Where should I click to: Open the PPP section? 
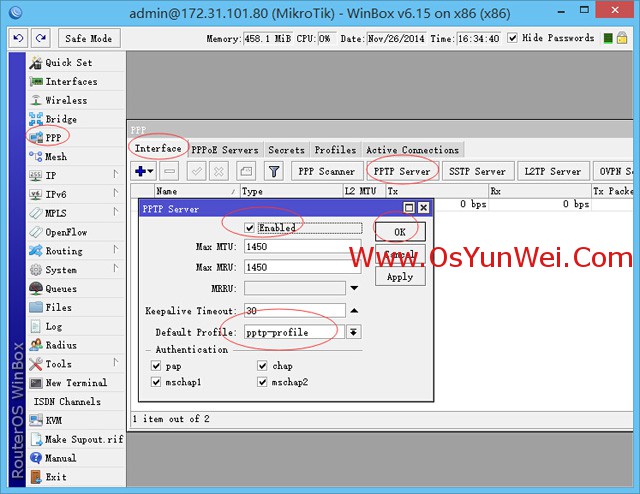coord(76,138)
